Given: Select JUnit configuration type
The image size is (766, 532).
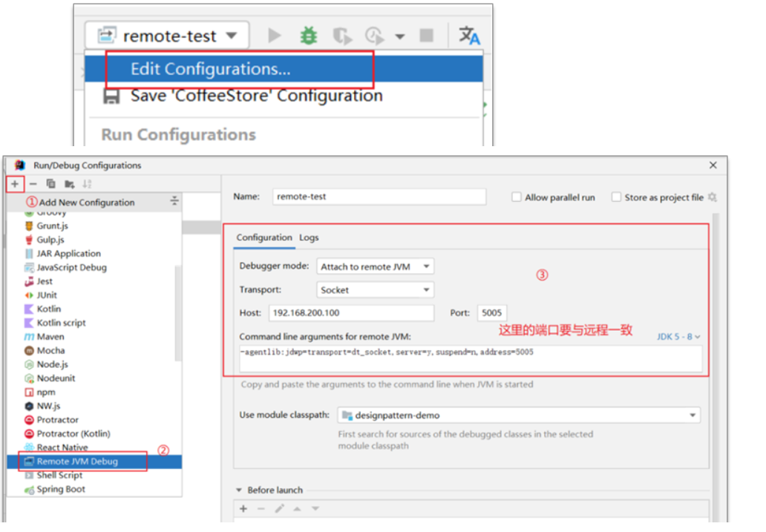Looking at the screenshot, I should point(95,295).
